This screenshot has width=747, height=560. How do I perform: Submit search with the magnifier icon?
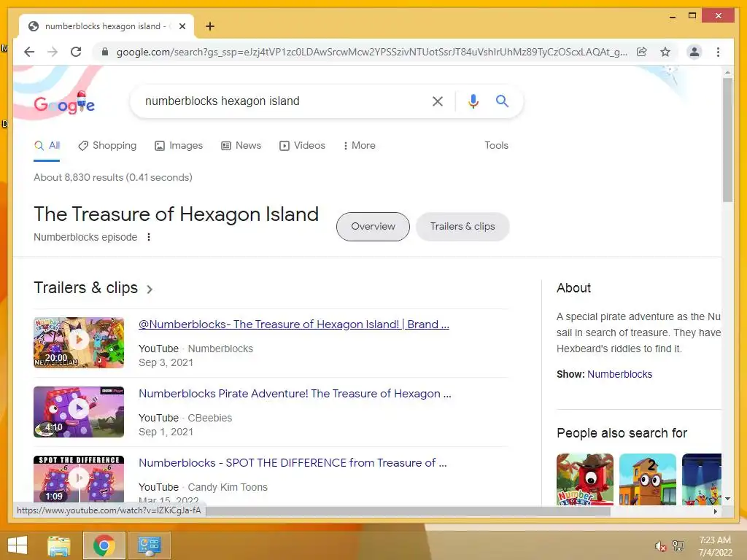pos(502,101)
